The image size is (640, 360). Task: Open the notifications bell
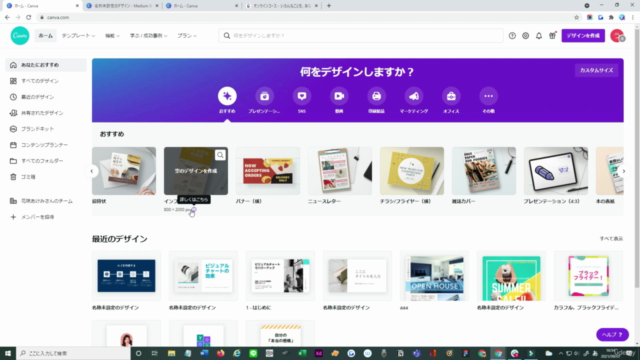(x=539, y=36)
